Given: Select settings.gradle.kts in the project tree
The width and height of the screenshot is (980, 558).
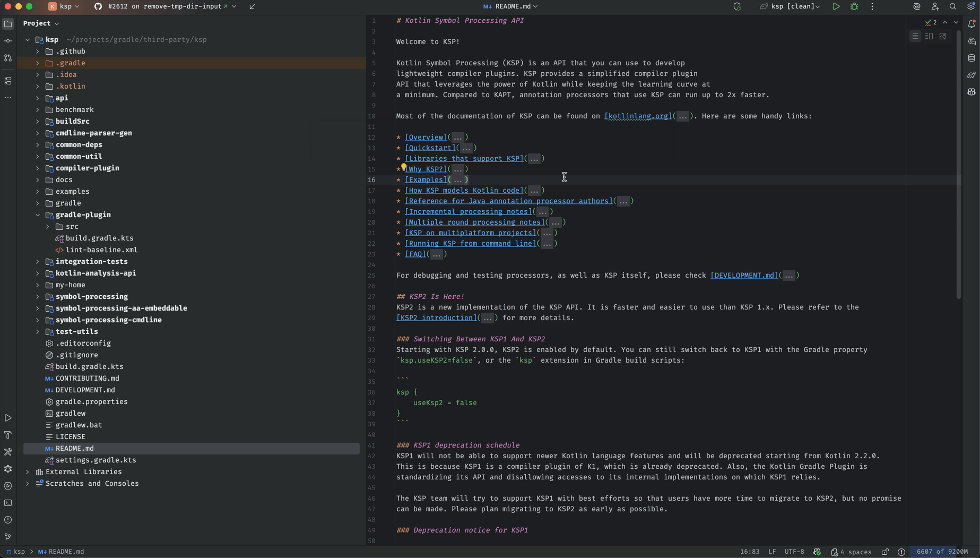Looking at the screenshot, I should click(96, 460).
